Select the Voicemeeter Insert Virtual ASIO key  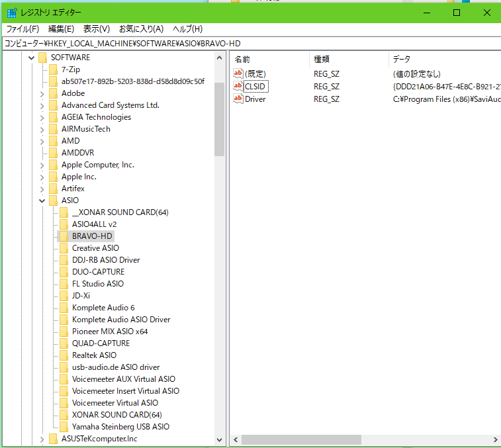coord(126,391)
